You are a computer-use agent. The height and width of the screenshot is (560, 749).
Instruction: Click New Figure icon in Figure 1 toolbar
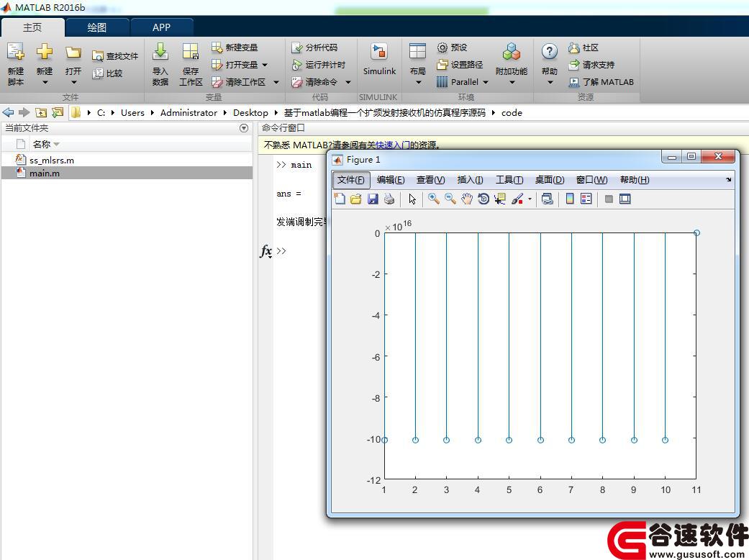click(x=339, y=199)
